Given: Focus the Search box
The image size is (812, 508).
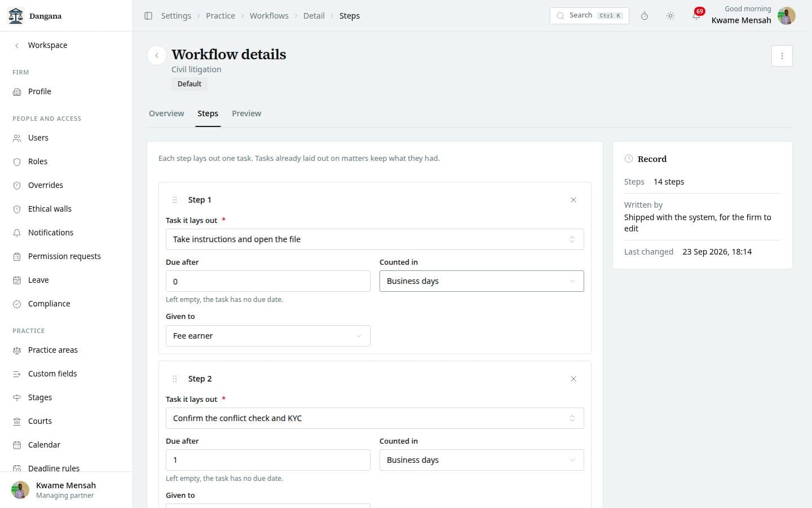Looking at the screenshot, I should coord(589,16).
